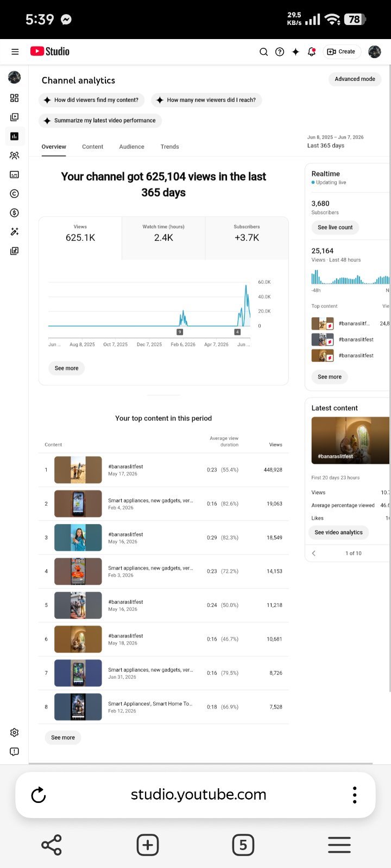Switch to the Trends tab
Image resolution: width=391 pixels, height=868 pixels.
169,146
